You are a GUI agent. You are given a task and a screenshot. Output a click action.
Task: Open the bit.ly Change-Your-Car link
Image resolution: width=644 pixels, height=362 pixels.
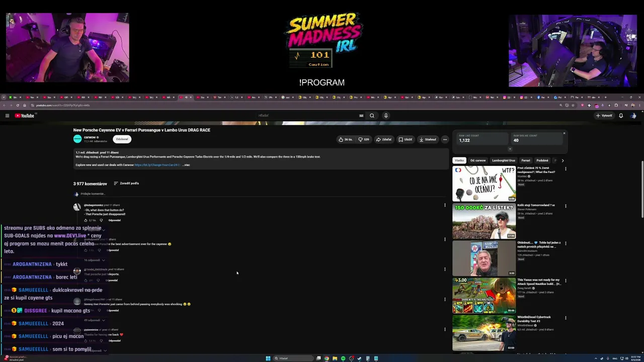[x=157, y=165]
